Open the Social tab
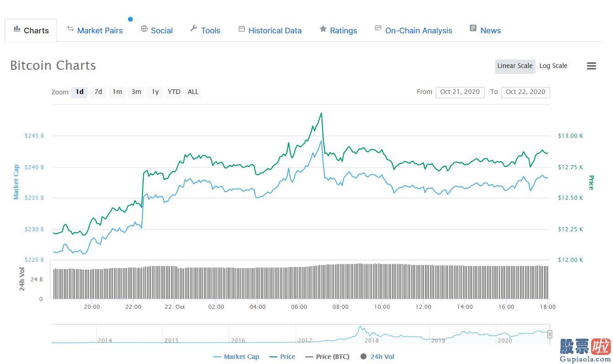The width and height of the screenshot is (613, 364). click(x=156, y=31)
